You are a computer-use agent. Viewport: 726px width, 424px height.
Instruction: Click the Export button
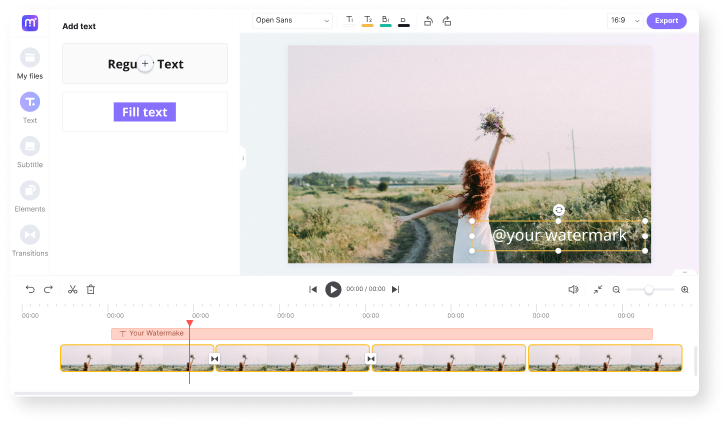click(x=666, y=20)
